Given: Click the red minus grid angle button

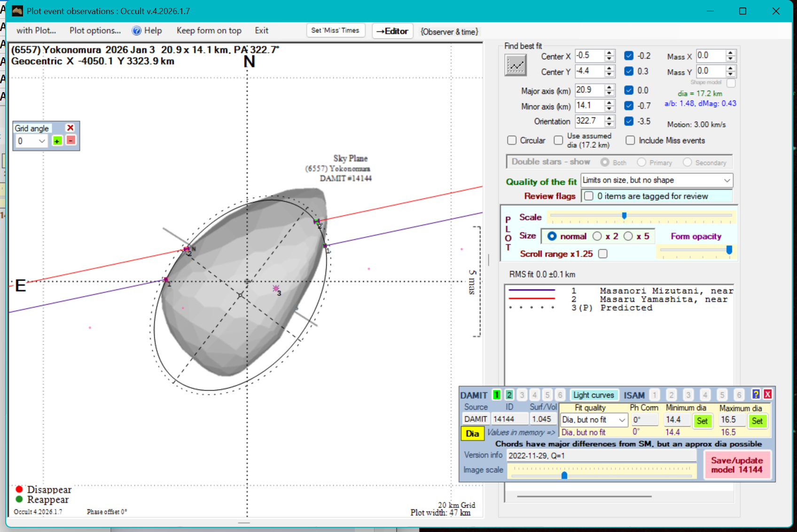Looking at the screenshot, I should (71, 141).
